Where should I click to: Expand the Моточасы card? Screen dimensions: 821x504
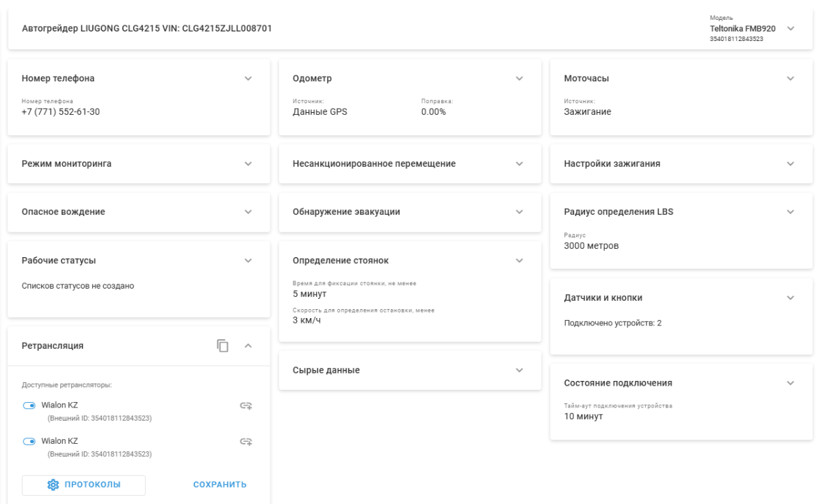click(x=791, y=78)
